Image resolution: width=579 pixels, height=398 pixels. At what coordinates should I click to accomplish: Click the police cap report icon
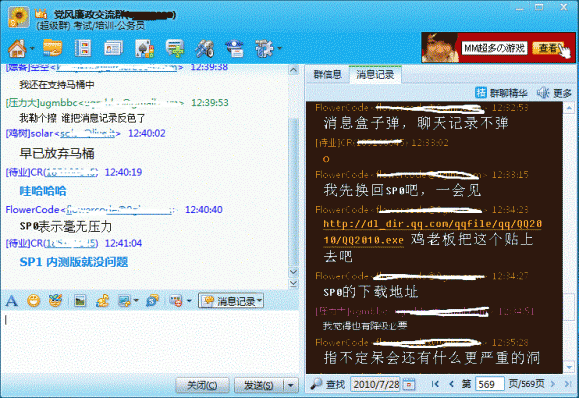tap(234, 48)
